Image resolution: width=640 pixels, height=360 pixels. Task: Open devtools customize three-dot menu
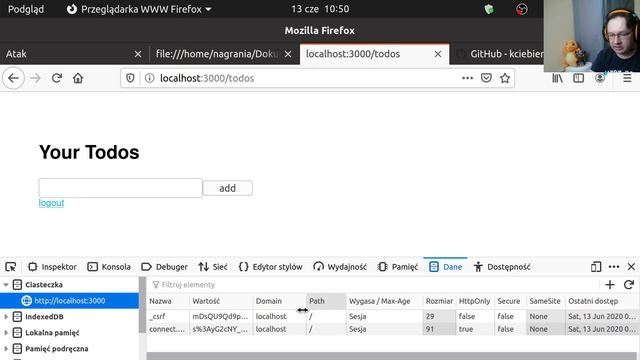614,267
